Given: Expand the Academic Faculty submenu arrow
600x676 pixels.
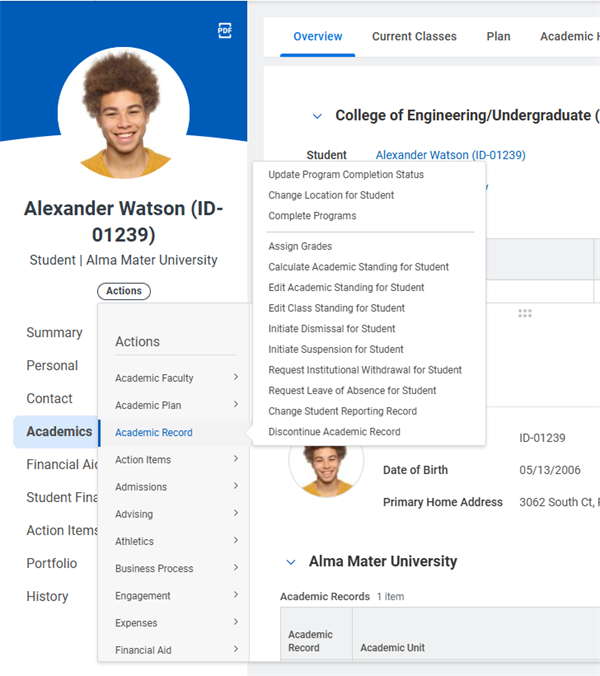Looking at the screenshot, I should tap(236, 377).
